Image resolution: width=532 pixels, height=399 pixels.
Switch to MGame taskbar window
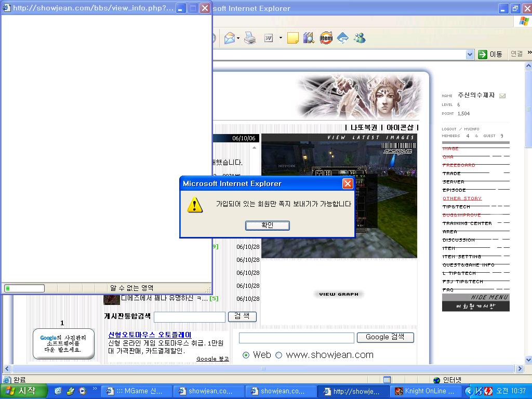(x=137, y=391)
